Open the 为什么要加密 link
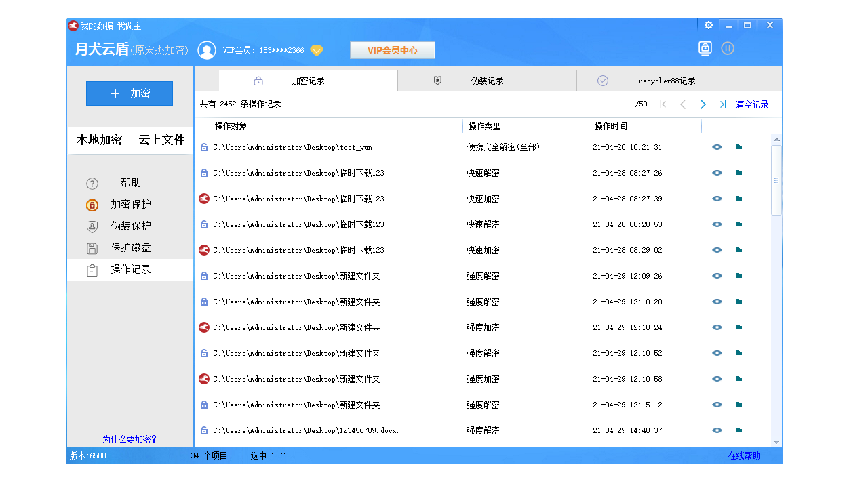The width and height of the screenshot is (868, 488). (129, 439)
